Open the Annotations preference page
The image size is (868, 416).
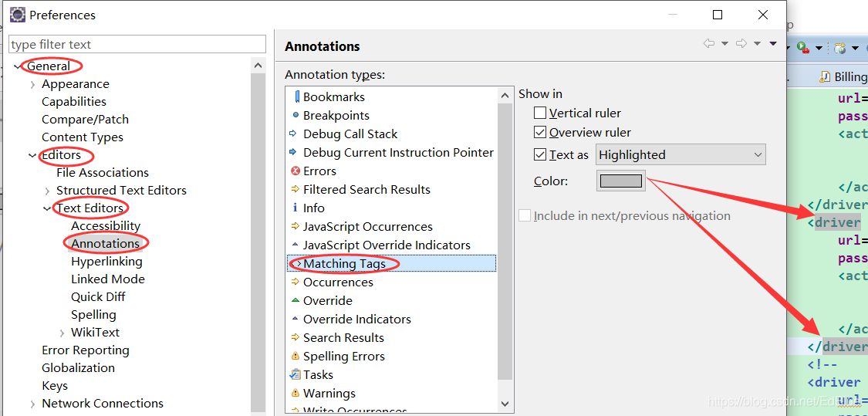pos(105,243)
